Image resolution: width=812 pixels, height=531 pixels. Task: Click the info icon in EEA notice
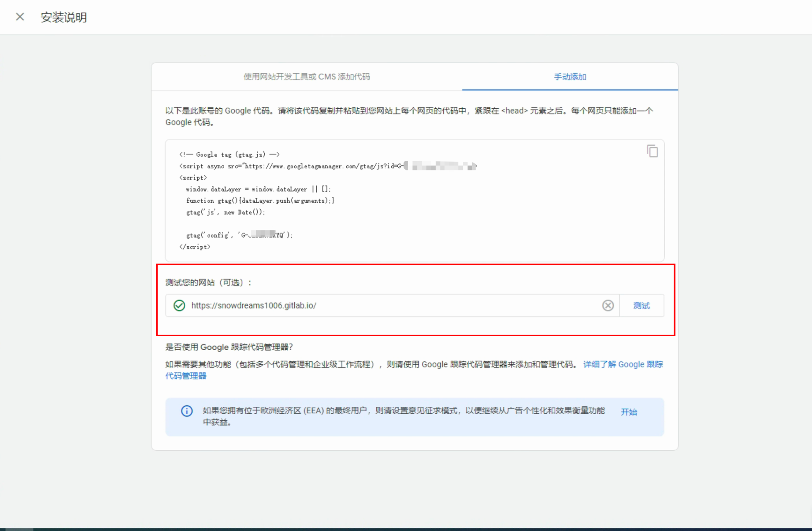[x=187, y=411]
